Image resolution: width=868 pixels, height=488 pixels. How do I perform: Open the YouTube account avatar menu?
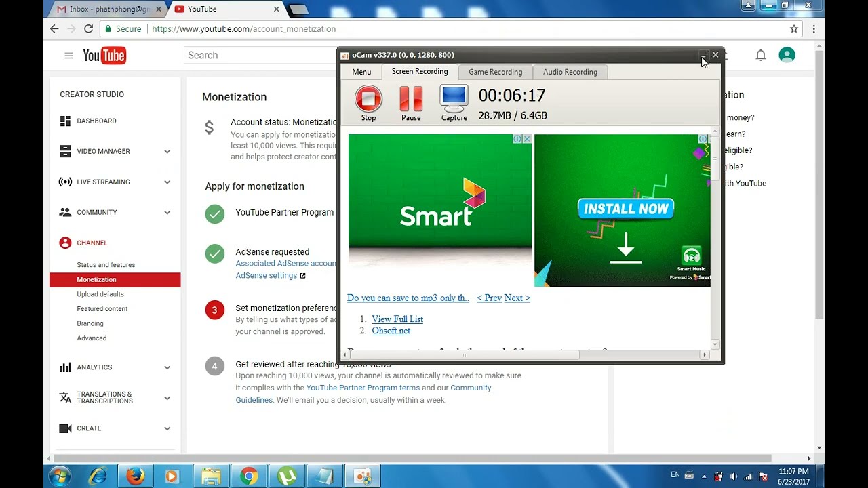click(787, 56)
